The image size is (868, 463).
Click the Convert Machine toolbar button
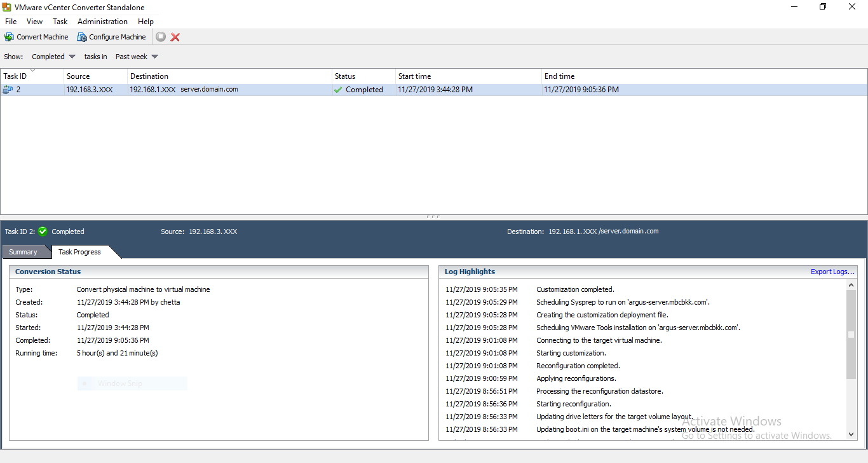(x=36, y=37)
